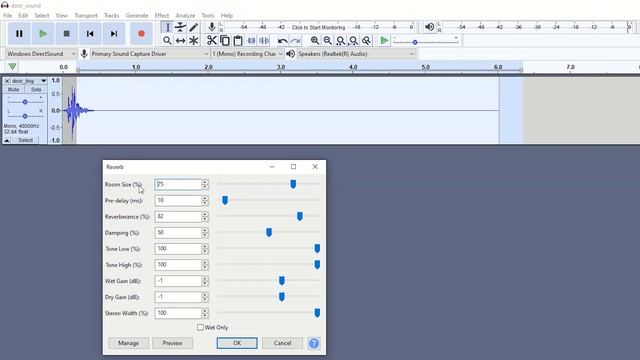The height and width of the screenshot is (360, 640).
Task: Click the Undo arrow icon
Action: (x=282, y=40)
